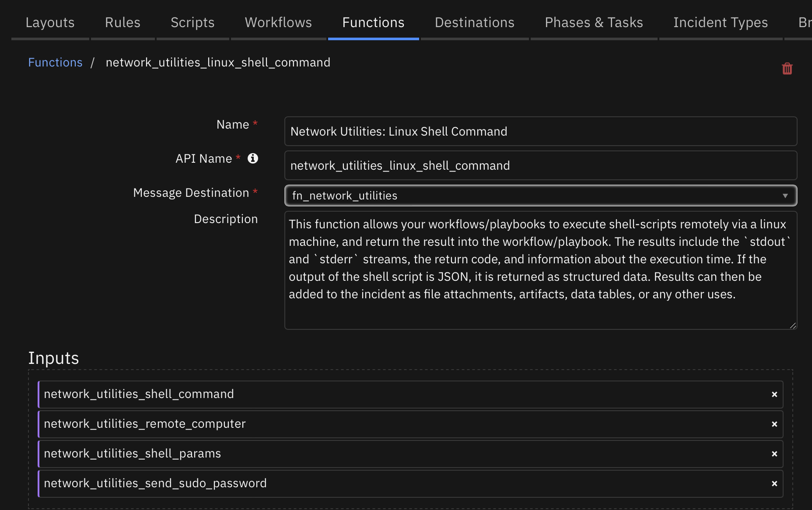Select the network_utilities_shell_command input row
The image size is (812, 510).
[x=410, y=395]
